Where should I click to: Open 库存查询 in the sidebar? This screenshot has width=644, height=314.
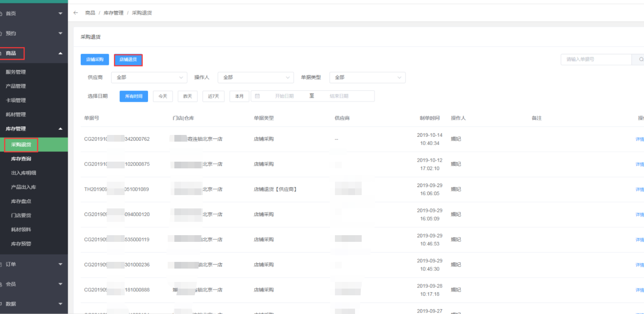pos(21,159)
